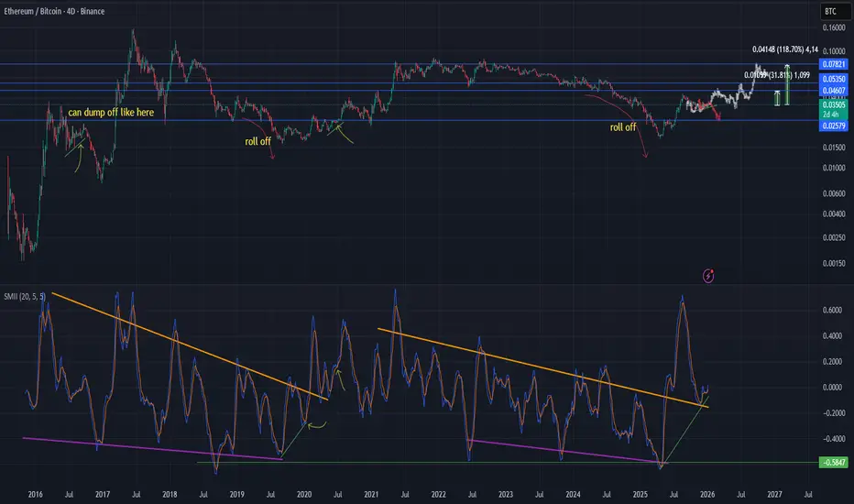
Task: Click the 0.04148 (118.70%) measurement label
Action: (785, 49)
